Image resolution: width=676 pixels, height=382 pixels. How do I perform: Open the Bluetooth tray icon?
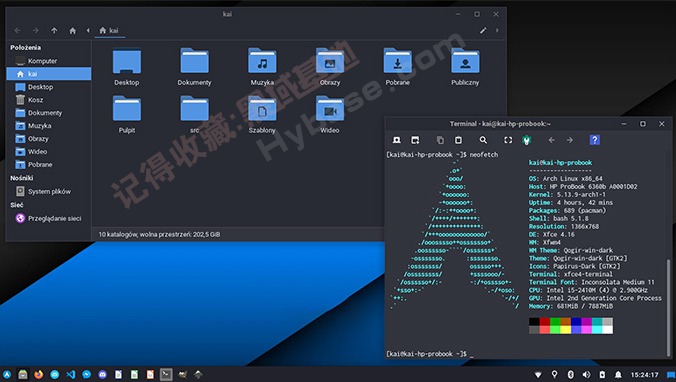click(x=570, y=374)
